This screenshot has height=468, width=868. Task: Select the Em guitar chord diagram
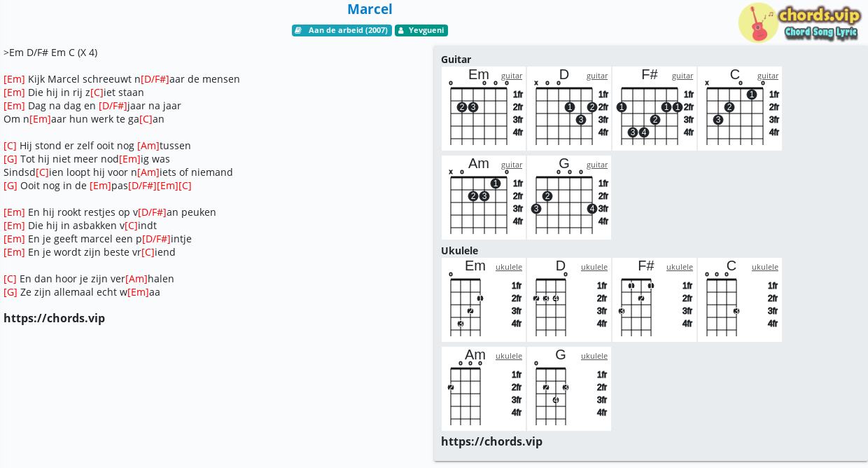(484, 109)
